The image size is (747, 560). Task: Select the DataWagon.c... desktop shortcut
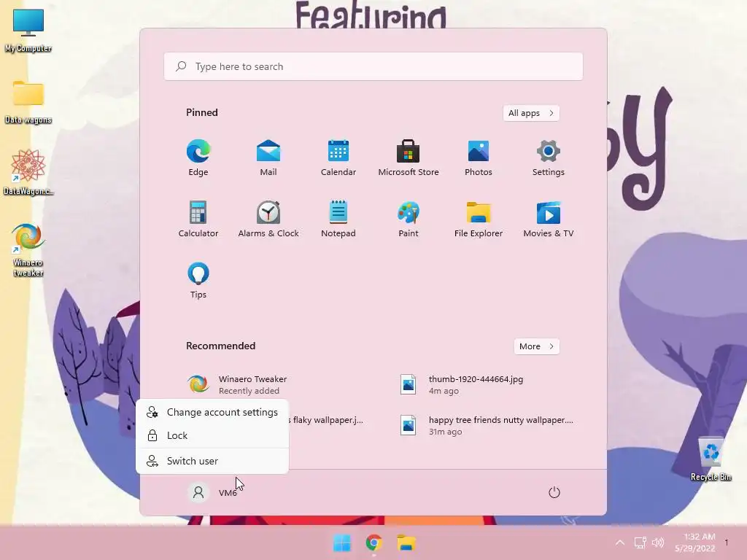[x=28, y=172]
